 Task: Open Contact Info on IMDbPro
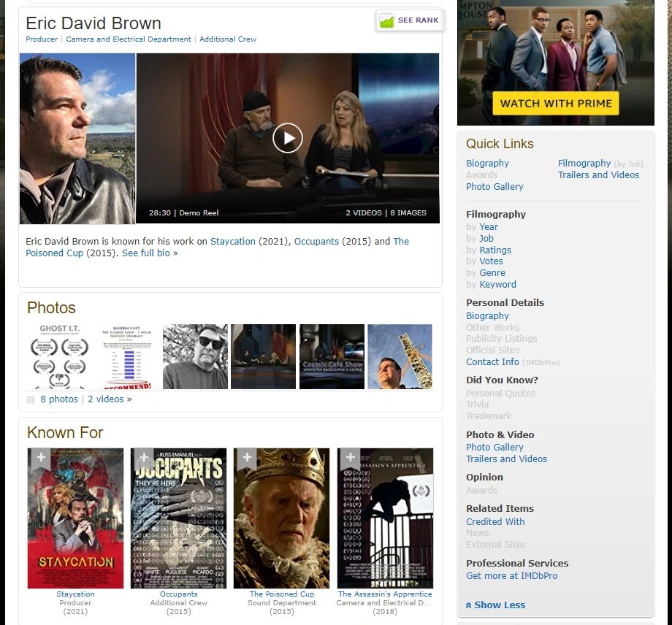pyautogui.click(x=492, y=362)
